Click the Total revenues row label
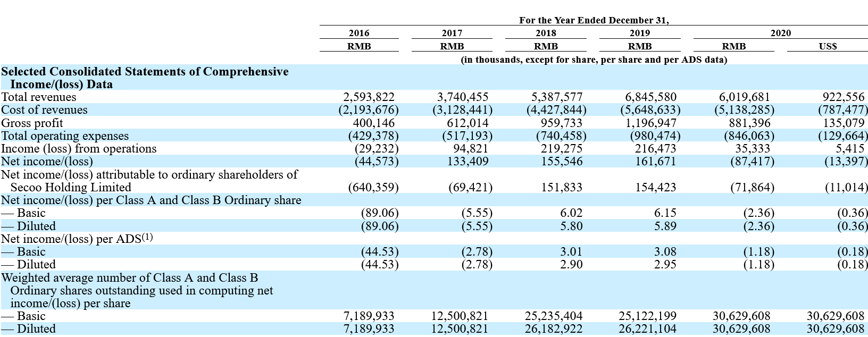Viewport: 868px width, 337px height. click(39, 97)
